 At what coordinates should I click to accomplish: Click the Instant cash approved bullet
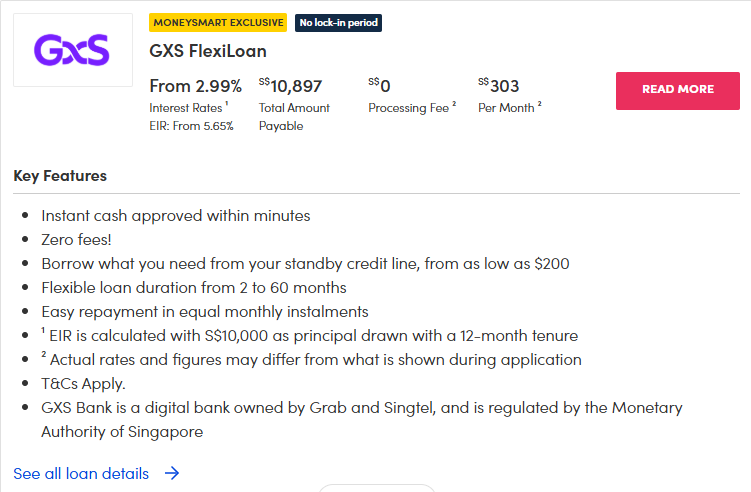(x=176, y=215)
